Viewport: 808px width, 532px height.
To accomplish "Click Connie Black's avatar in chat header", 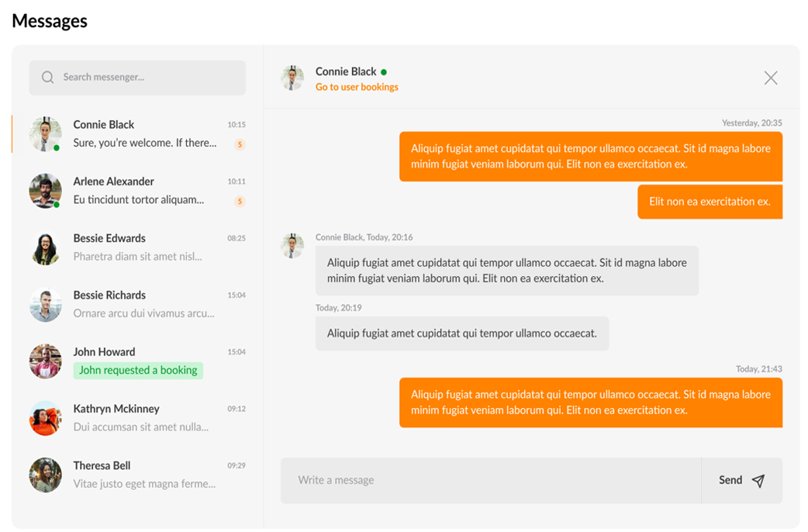I will click(292, 78).
